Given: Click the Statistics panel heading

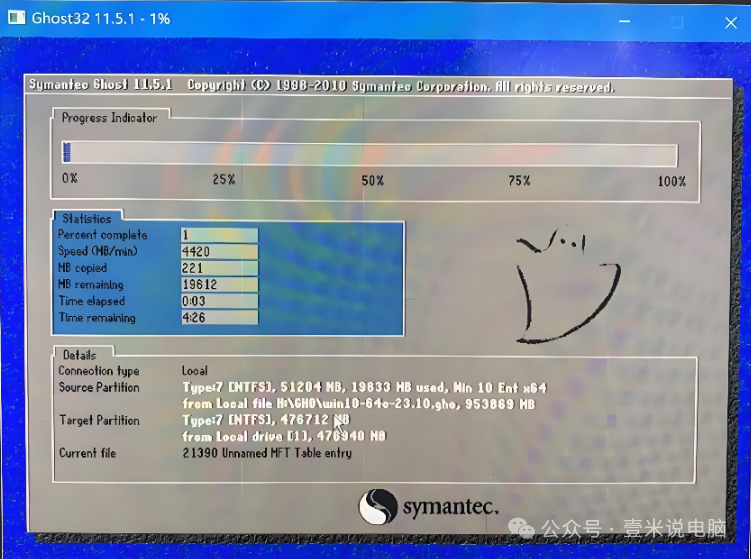Looking at the screenshot, I should [87, 218].
